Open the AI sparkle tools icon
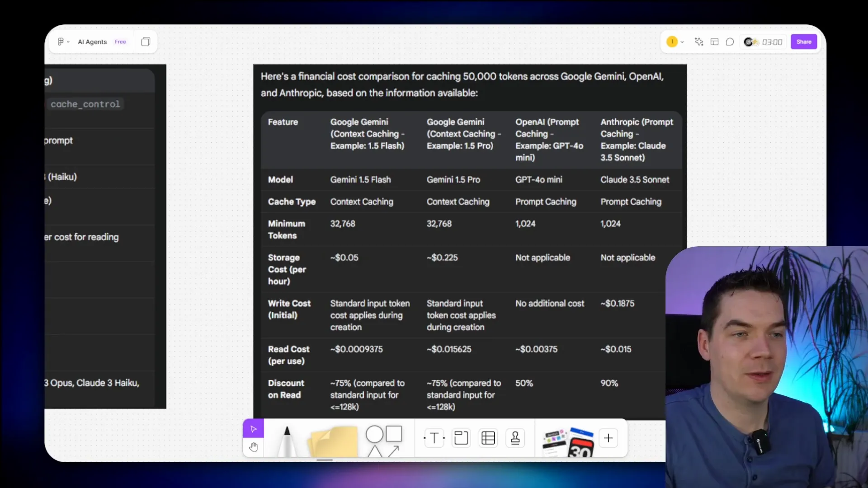This screenshot has width=868, height=488. 699,42
